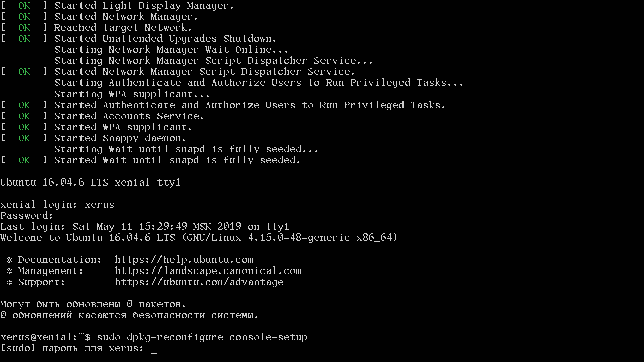
Task: Click the 'Password:' login line
Action: tap(27, 216)
